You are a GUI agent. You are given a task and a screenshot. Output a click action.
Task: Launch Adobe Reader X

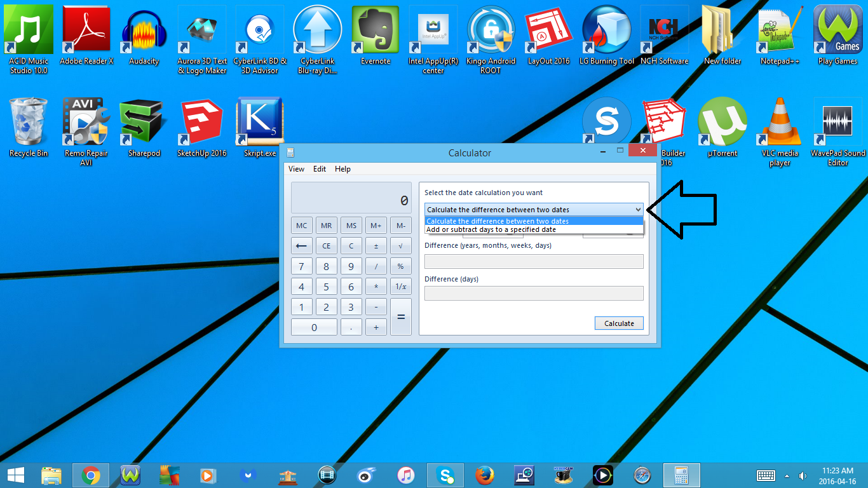coord(86,29)
